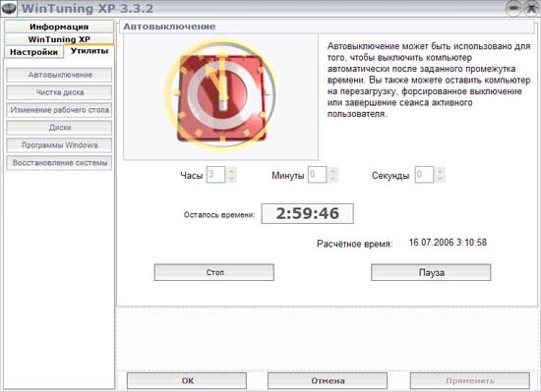Image resolution: width=541 pixels, height=392 pixels.
Task: Select the Автовыключение utility button
Action: click(x=59, y=75)
